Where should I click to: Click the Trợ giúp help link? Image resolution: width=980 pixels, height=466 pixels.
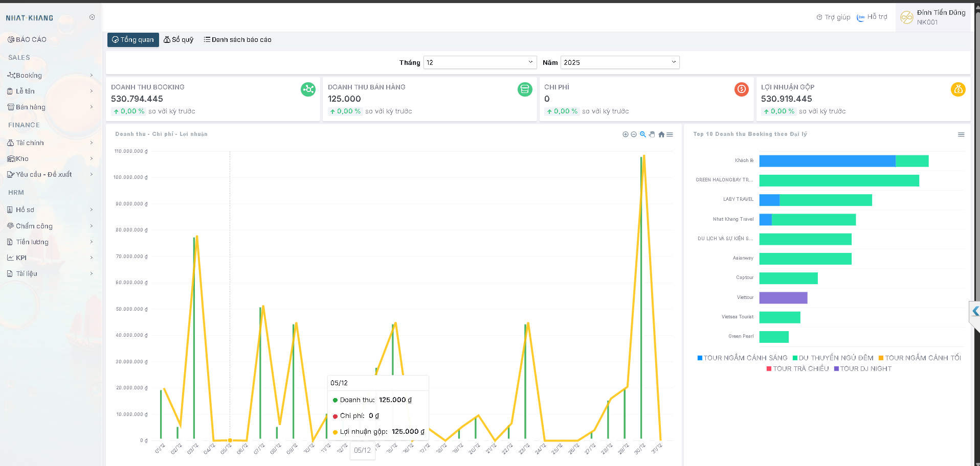tap(833, 17)
